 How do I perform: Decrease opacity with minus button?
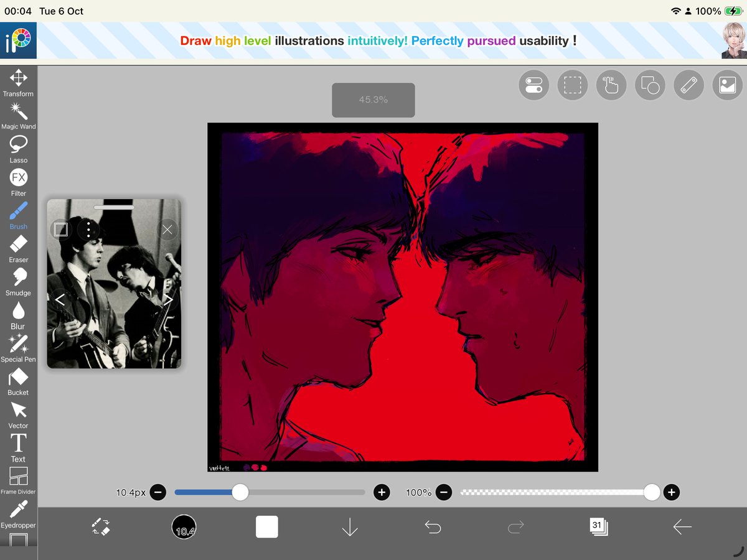pos(443,493)
